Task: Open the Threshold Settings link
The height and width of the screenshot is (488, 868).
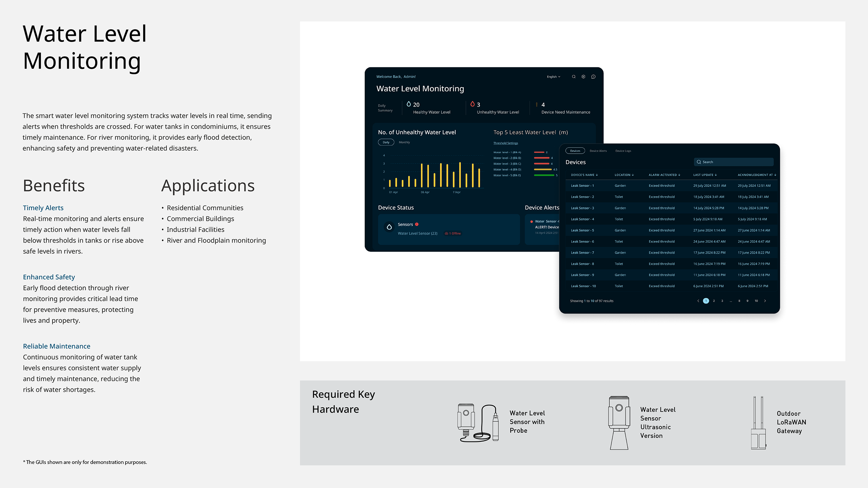Action: 506,143
